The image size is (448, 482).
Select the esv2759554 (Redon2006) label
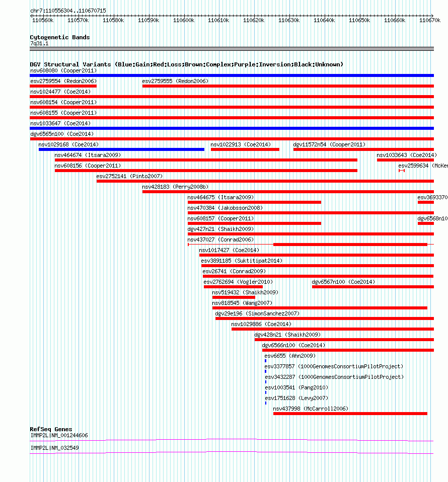(63, 81)
